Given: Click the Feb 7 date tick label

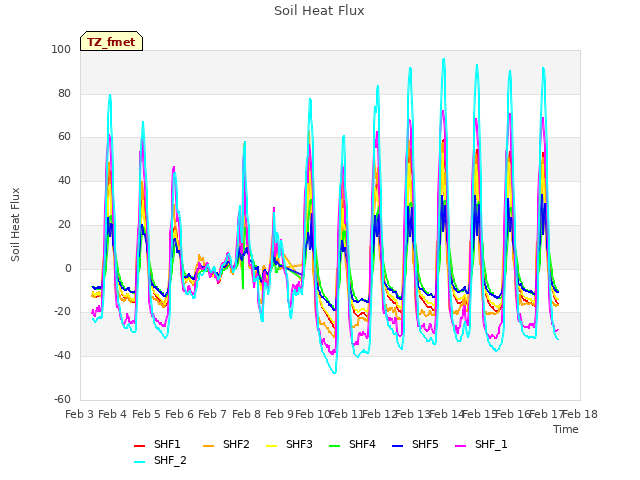Looking at the screenshot, I should 213,414.
